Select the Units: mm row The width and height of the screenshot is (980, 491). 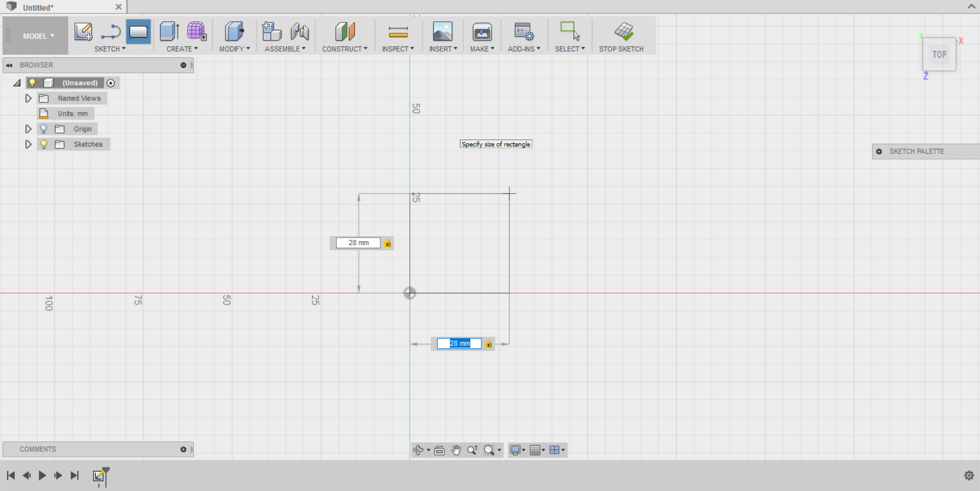tap(65, 113)
